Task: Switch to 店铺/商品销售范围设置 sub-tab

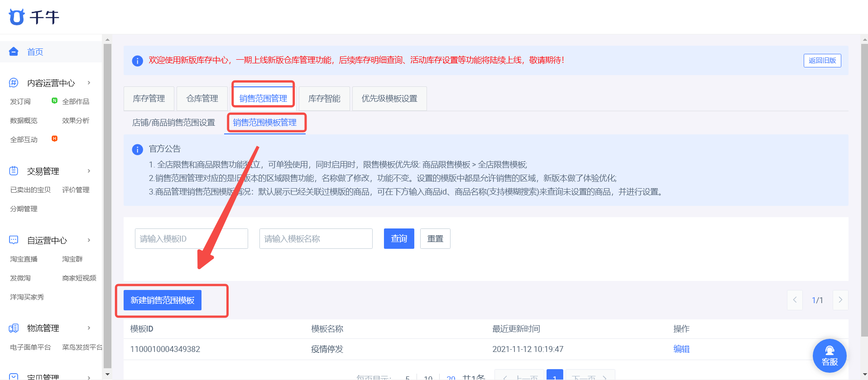Action: 173,123
